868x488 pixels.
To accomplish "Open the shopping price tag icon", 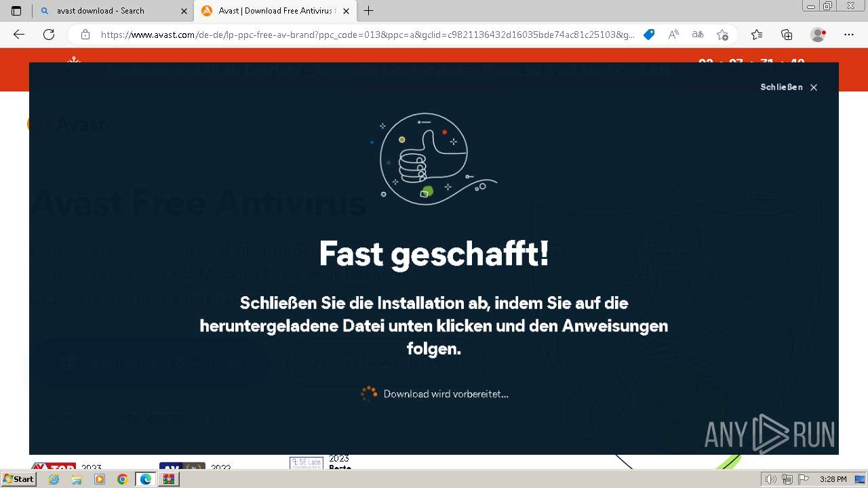I will (x=649, y=35).
